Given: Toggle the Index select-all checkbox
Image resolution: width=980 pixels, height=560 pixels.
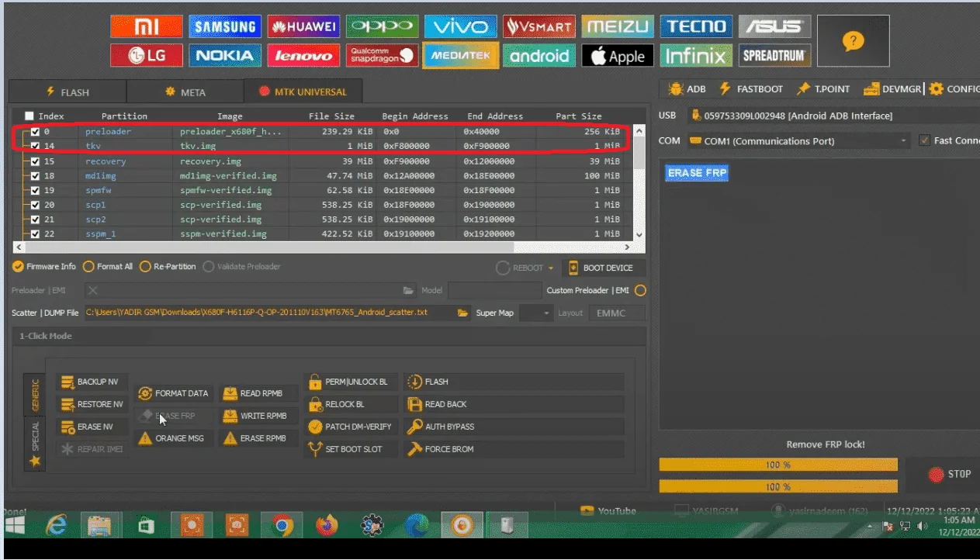Looking at the screenshot, I should [x=29, y=116].
